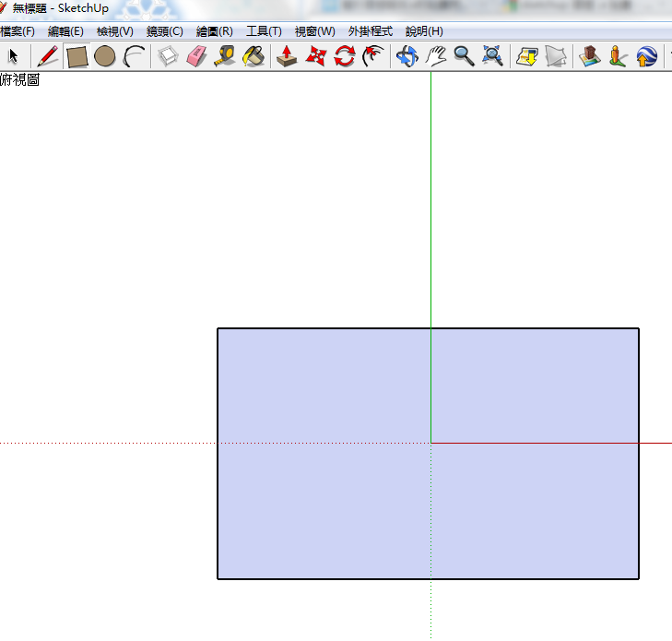The width and height of the screenshot is (672, 641).
Task: Select the Push/Pull tool
Action: (x=287, y=56)
